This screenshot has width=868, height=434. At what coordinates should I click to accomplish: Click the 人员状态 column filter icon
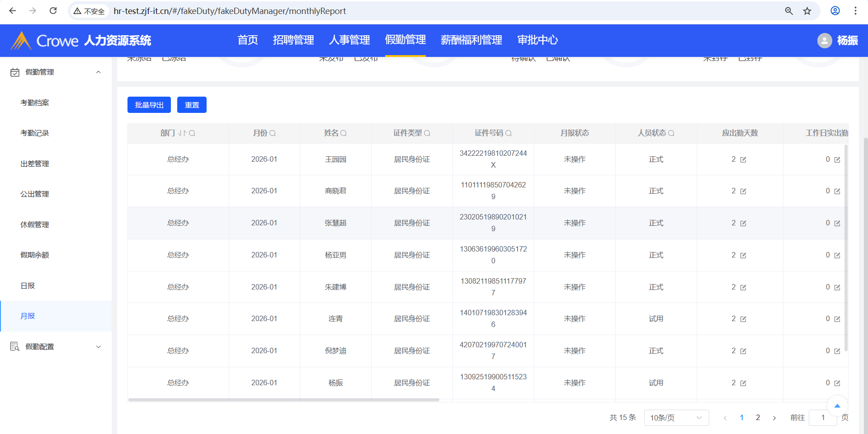pos(671,133)
